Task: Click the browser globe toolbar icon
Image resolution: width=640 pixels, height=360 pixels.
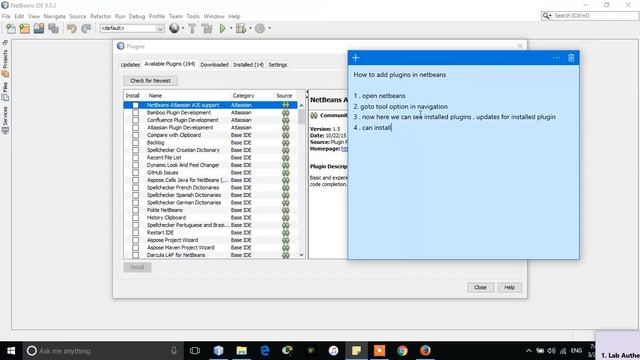Action: pos(174,29)
